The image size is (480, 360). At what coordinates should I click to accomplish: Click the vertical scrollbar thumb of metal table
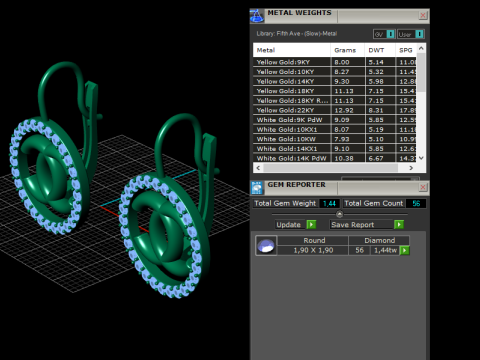[x=421, y=72]
